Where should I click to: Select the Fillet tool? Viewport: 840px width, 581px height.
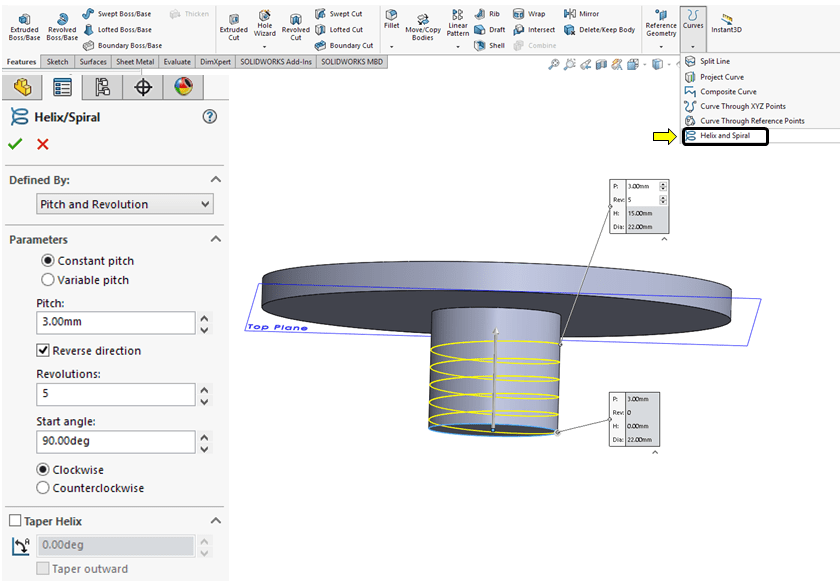(391, 20)
